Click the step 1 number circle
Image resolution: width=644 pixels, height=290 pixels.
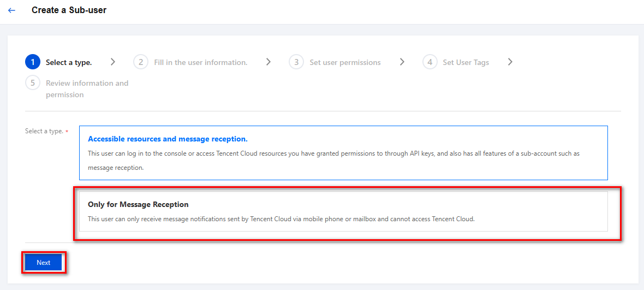pos(33,62)
